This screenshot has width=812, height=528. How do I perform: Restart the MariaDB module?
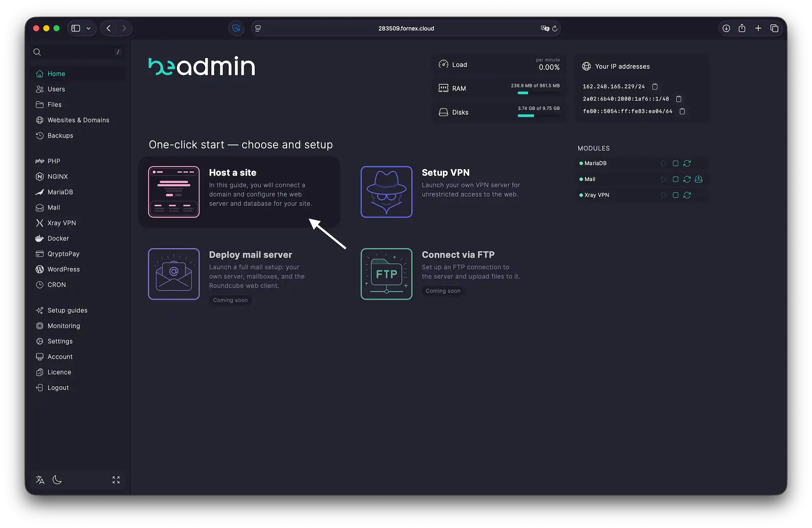pos(687,163)
